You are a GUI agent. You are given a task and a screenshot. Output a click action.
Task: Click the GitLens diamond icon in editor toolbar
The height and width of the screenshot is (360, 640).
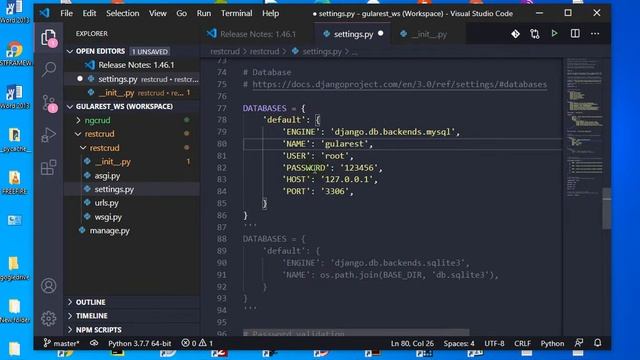[x=516, y=34]
